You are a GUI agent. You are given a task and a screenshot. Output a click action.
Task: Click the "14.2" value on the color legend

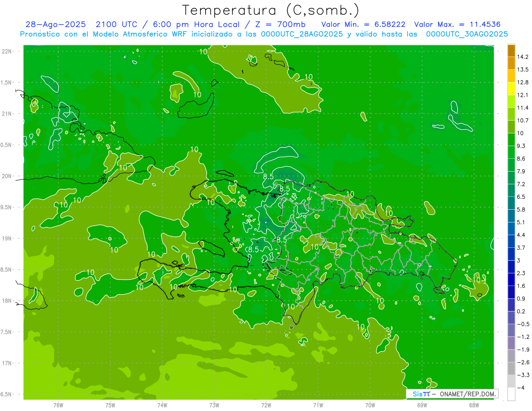pos(523,57)
